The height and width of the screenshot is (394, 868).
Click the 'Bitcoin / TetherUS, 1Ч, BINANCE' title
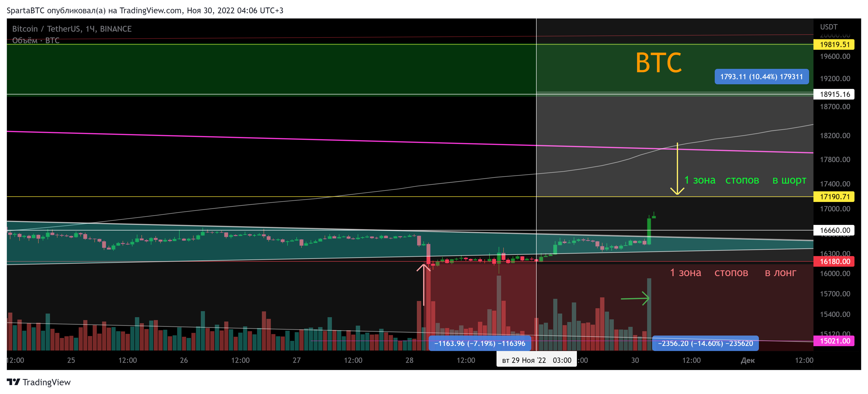(72, 29)
